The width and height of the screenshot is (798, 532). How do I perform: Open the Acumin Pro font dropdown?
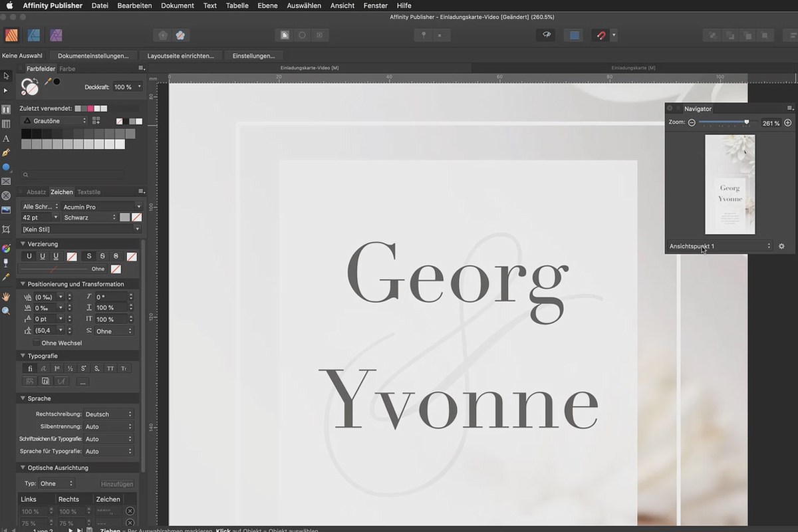point(100,206)
